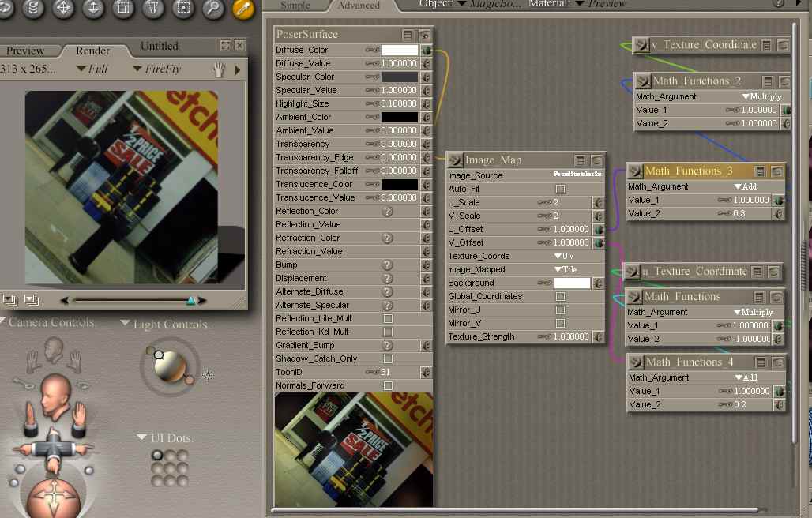Viewport: 812px width, 518px height.
Task: Click the left-pointing arrow beside the render slider
Action: click(x=64, y=300)
